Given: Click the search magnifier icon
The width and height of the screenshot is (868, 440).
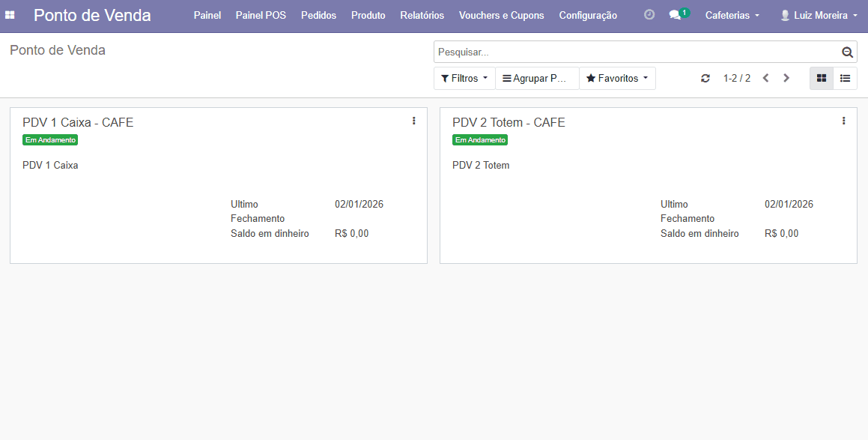Looking at the screenshot, I should coord(847,52).
